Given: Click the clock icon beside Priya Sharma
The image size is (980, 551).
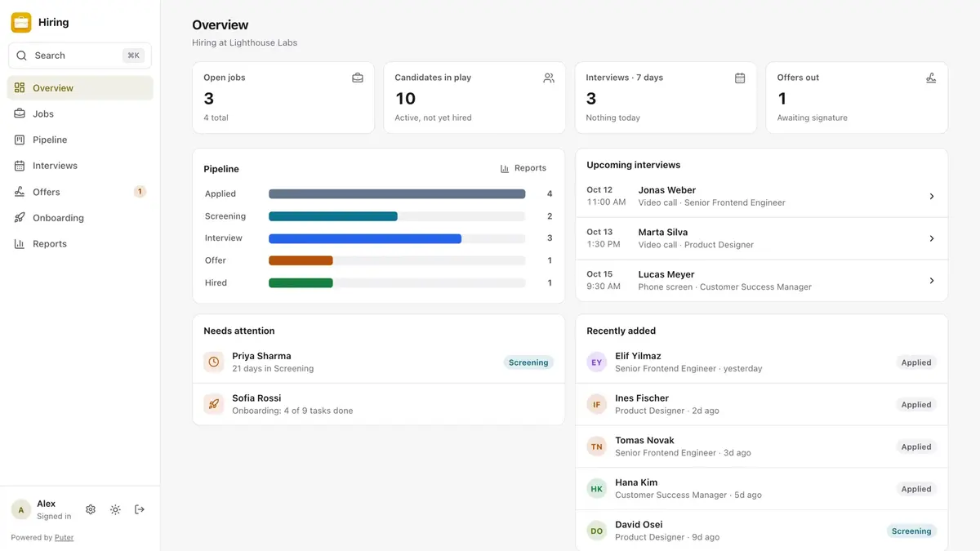Looking at the screenshot, I should (214, 362).
